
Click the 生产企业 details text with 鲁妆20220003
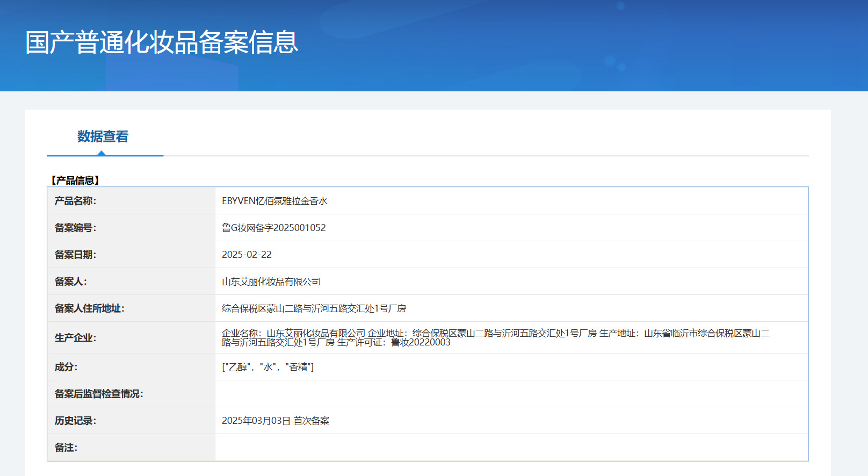pos(495,337)
